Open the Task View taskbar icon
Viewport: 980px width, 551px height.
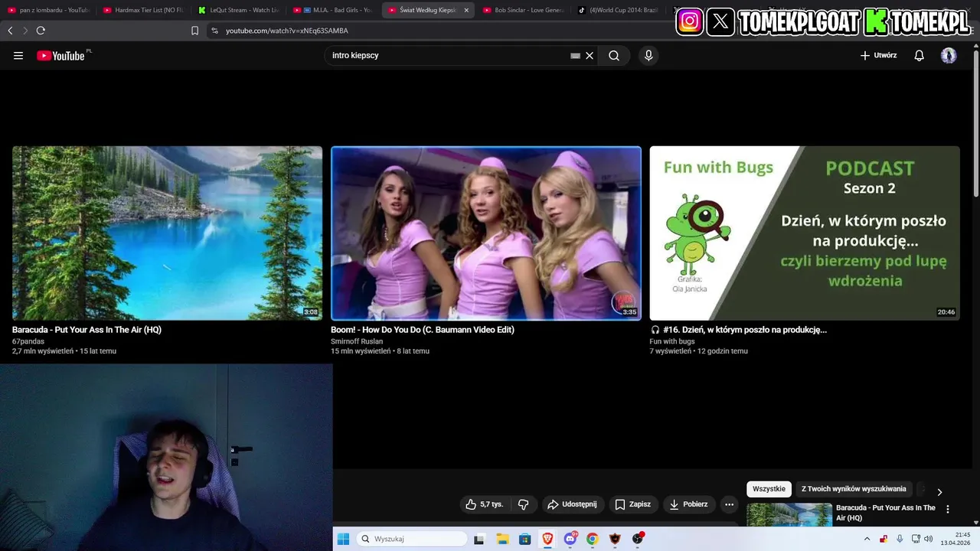pos(479,539)
